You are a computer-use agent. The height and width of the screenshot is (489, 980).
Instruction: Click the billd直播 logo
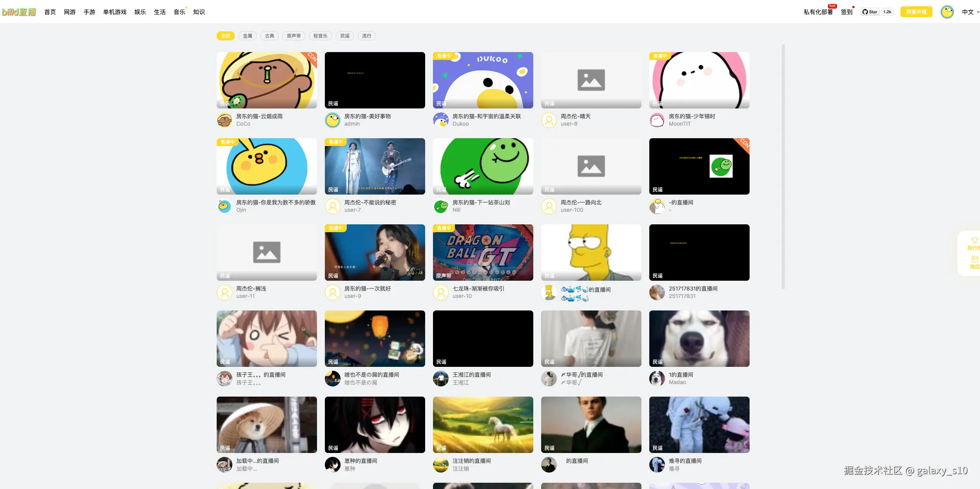tap(19, 12)
